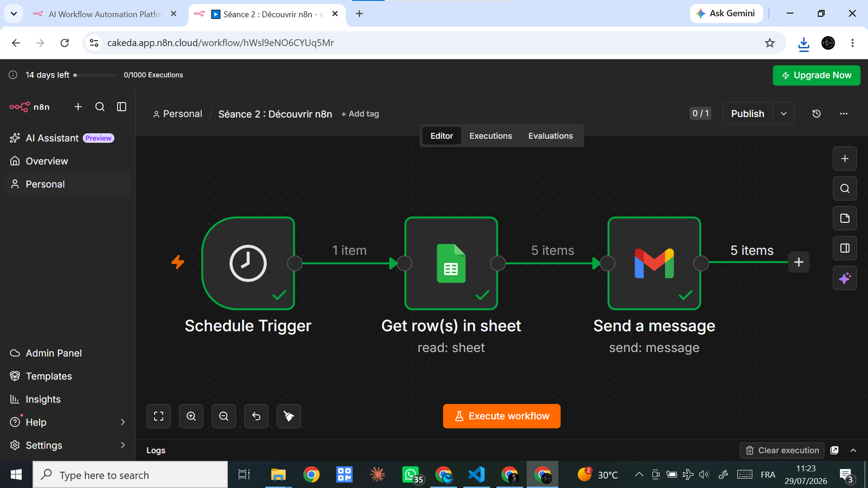Click Execute workflow button
This screenshot has height=488, width=868.
click(x=502, y=416)
